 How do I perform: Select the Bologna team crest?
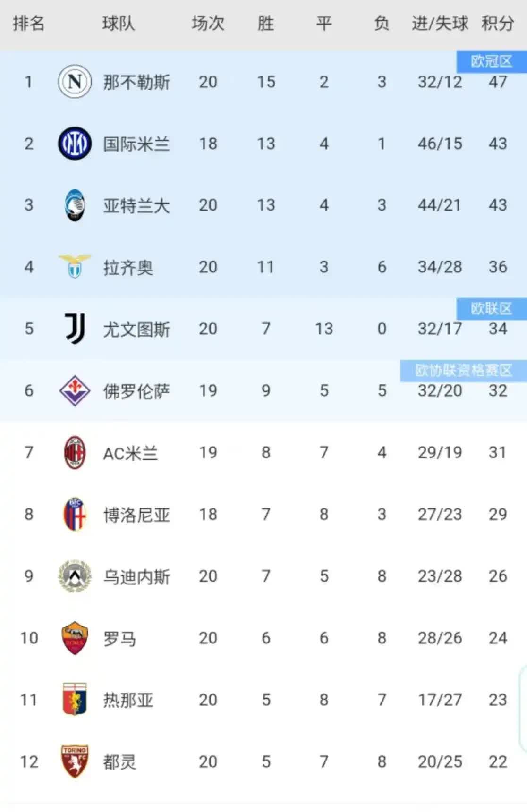[x=75, y=514]
